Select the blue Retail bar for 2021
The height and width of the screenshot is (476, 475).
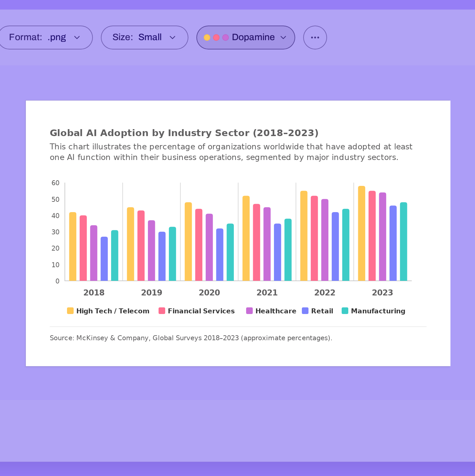[x=278, y=252]
